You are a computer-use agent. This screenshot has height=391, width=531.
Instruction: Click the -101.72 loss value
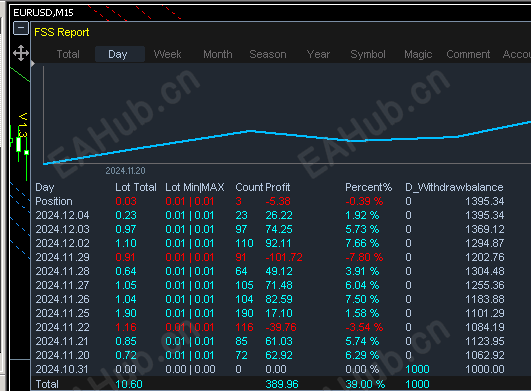tap(284, 257)
